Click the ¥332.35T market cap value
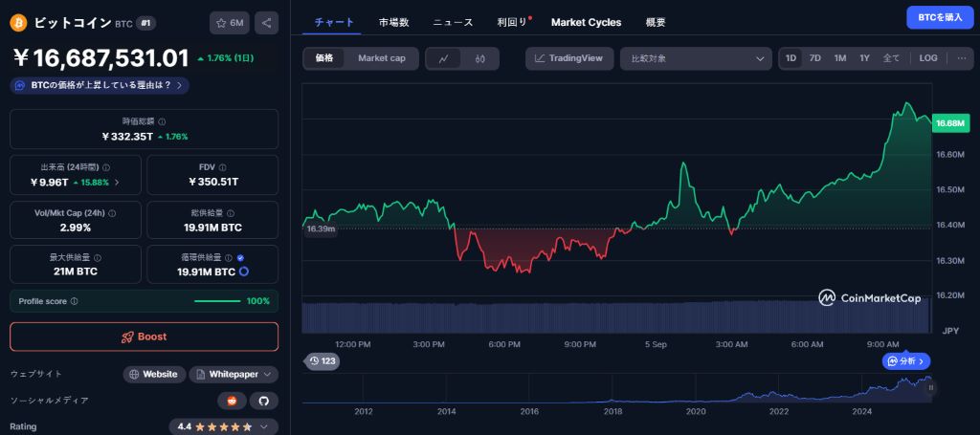Image resolution: width=980 pixels, height=435 pixels. pyautogui.click(x=127, y=136)
